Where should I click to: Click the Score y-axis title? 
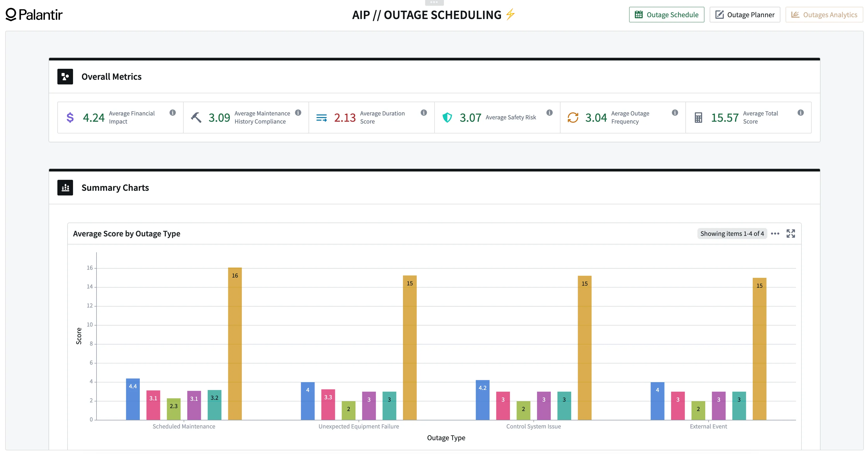point(79,336)
